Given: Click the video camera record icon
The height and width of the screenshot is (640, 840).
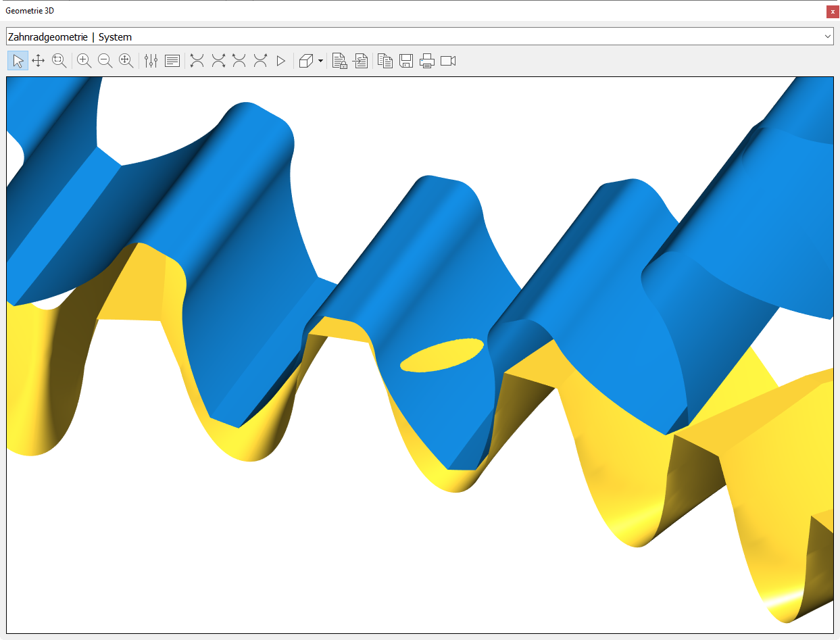Looking at the screenshot, I should point(448,61).
